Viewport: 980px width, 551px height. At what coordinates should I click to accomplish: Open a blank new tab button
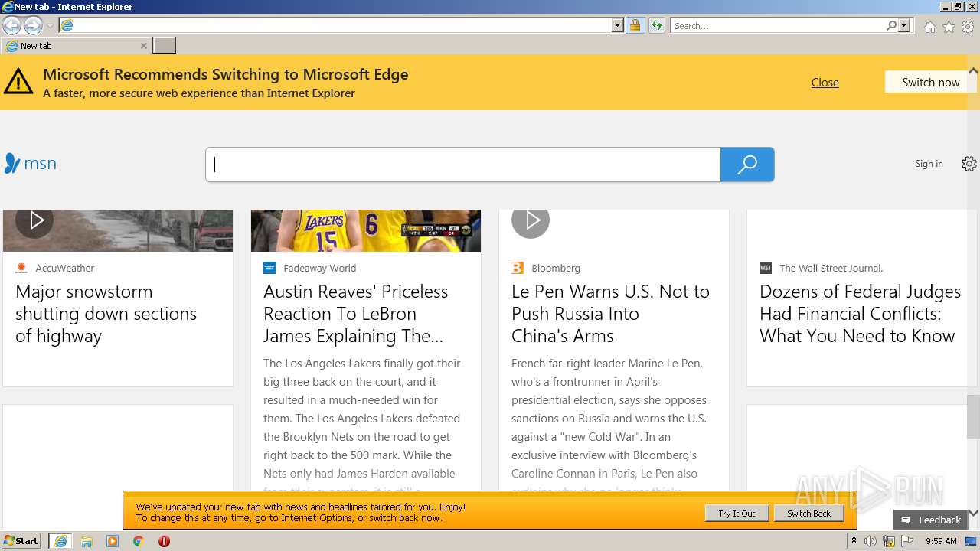pyautogui.click(x=164, y=46)
